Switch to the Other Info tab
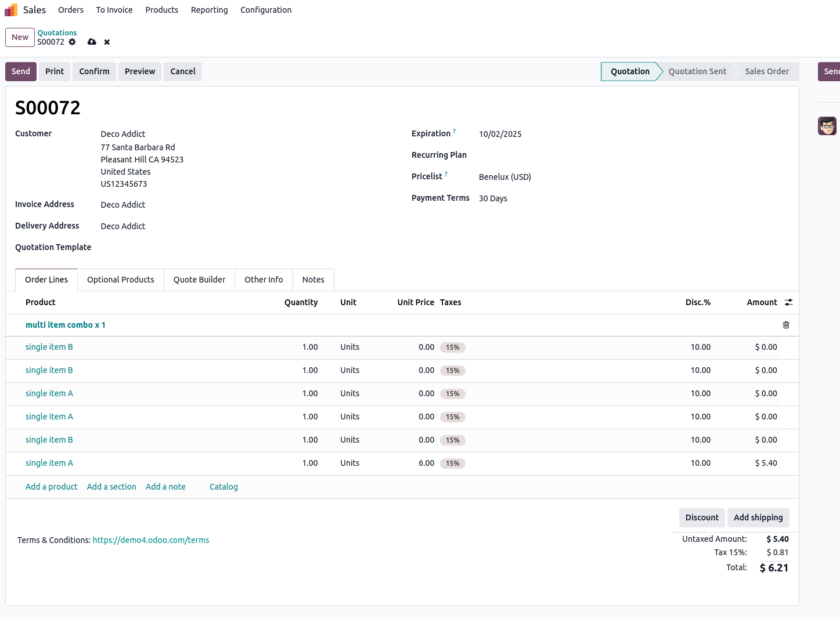The width and height of the screenshot is (840, 619). coord(264,280)
